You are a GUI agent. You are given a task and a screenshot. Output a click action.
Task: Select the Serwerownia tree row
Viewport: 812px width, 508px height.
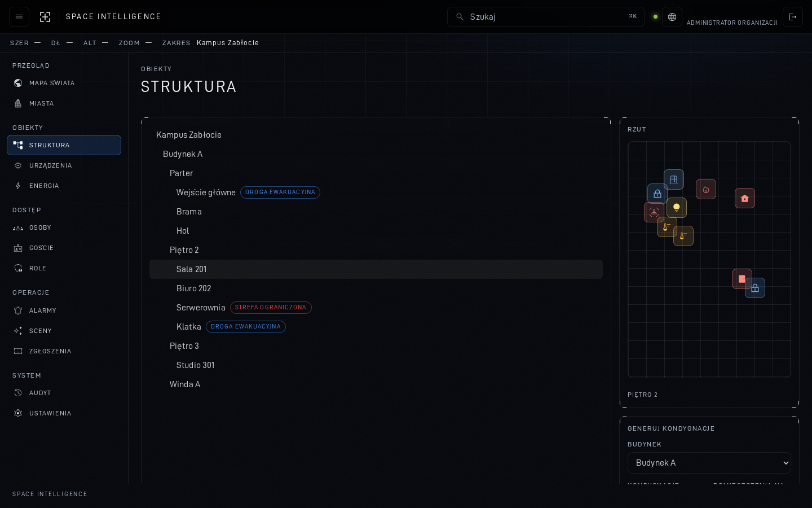(376, 308)
